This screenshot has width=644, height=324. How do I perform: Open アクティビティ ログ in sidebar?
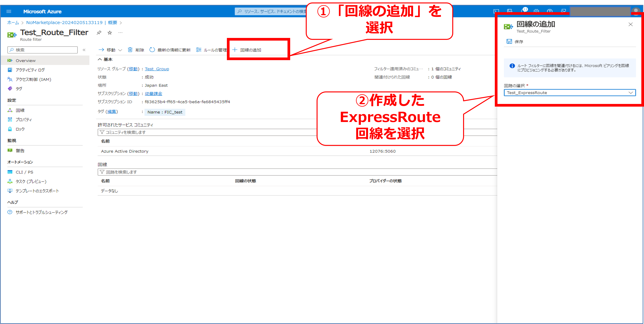point(30,70)
